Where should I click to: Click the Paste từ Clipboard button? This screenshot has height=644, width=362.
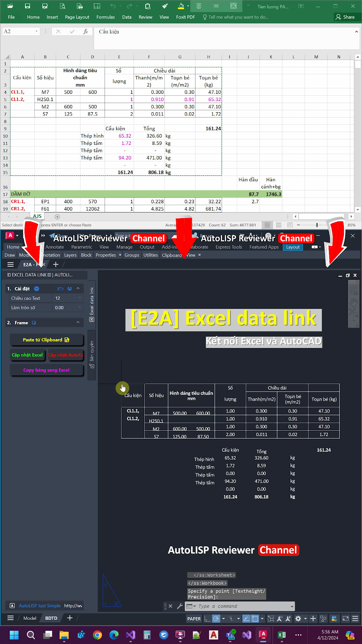[x=47, y=340]
